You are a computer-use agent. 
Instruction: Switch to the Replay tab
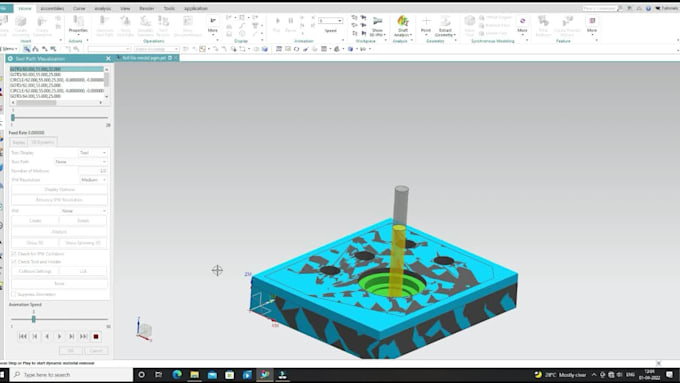pyautogui.click(x=18, y=142)
